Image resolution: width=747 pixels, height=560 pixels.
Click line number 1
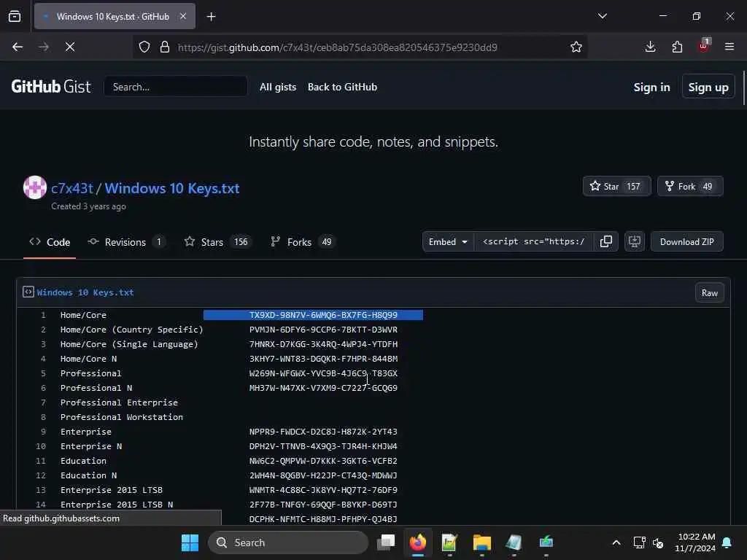pos(43,315)
